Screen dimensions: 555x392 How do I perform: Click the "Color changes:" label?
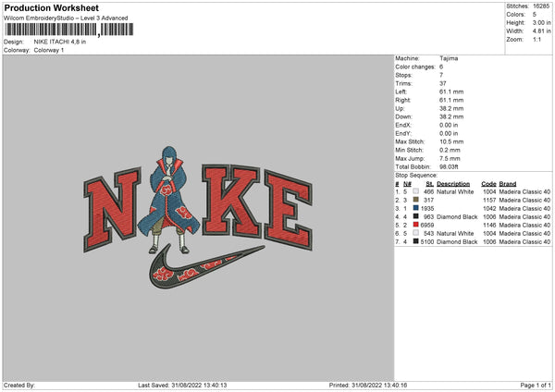pyautogui.click(x=415, y=67)
